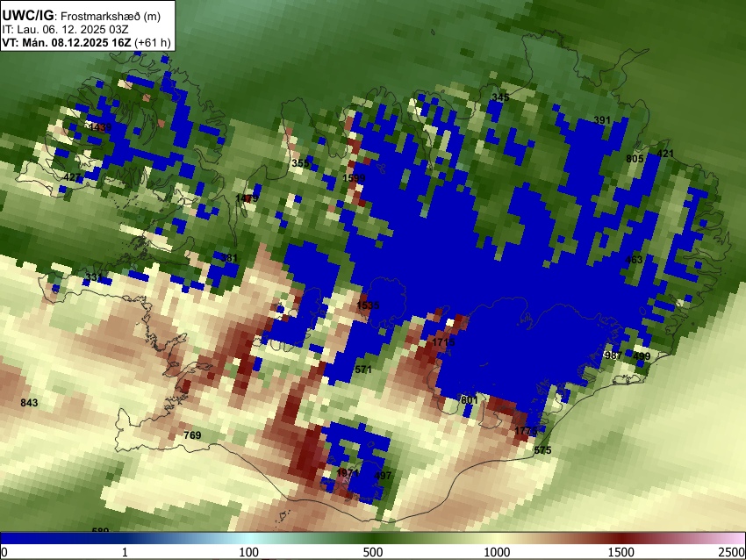Click the 427 value on the map
Screen dimensions: 746x560
coord(72,177)
